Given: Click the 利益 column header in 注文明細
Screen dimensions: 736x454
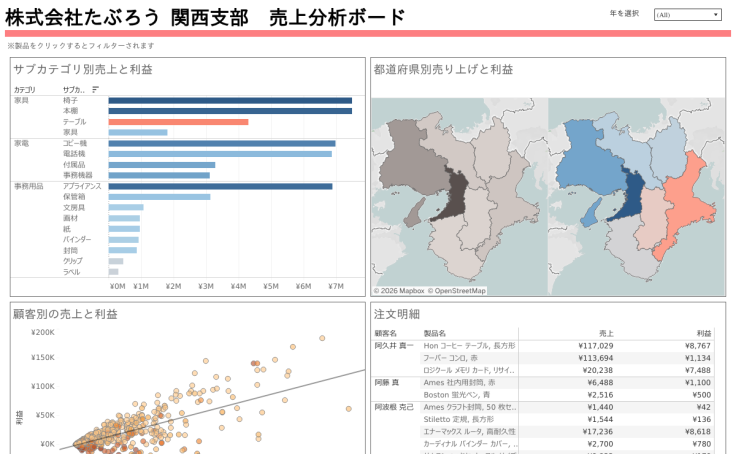Looking at the screenshot, I should click(x=703, y=333).
